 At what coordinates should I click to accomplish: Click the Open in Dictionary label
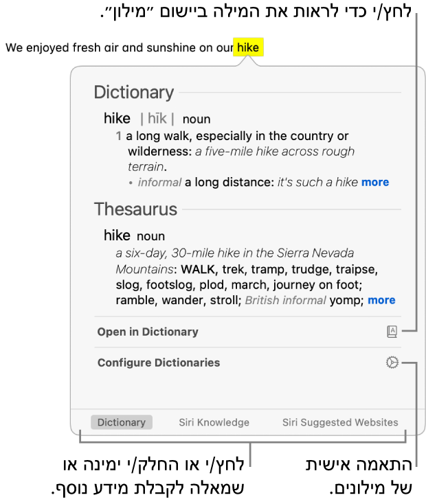pos(148,332)
